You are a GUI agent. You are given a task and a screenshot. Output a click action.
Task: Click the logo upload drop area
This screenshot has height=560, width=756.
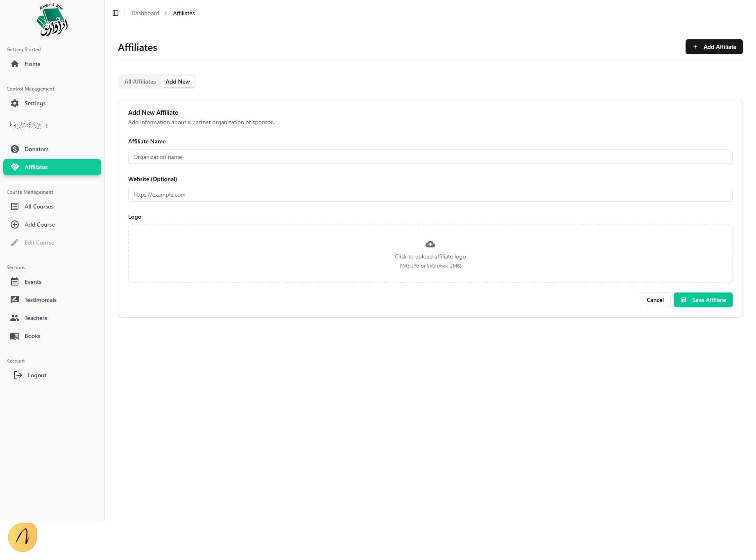point(430,254)
